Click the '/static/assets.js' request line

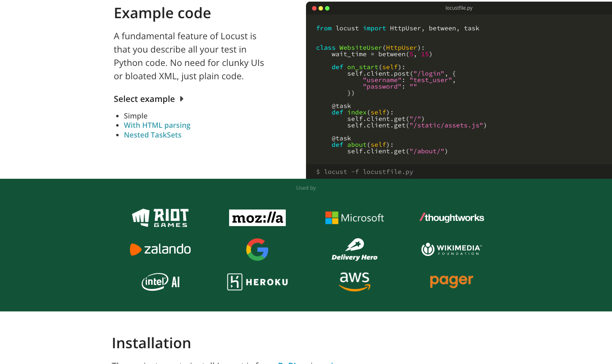417,125
